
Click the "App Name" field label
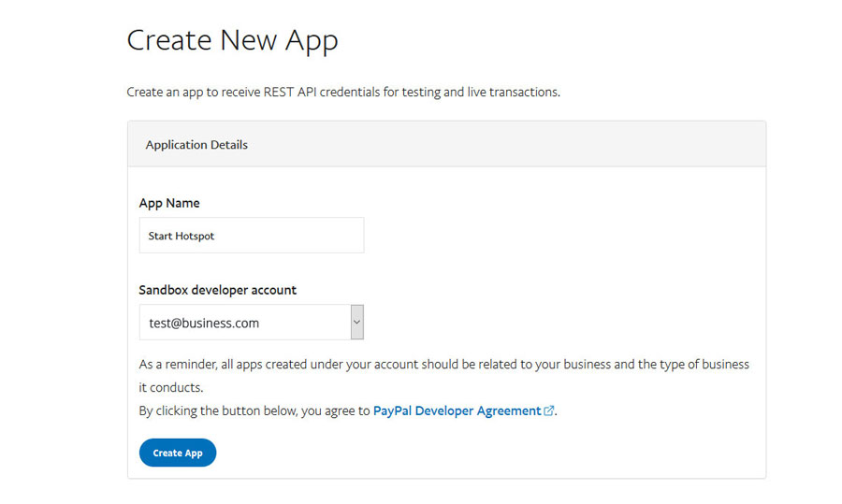[x=169, y=203]
